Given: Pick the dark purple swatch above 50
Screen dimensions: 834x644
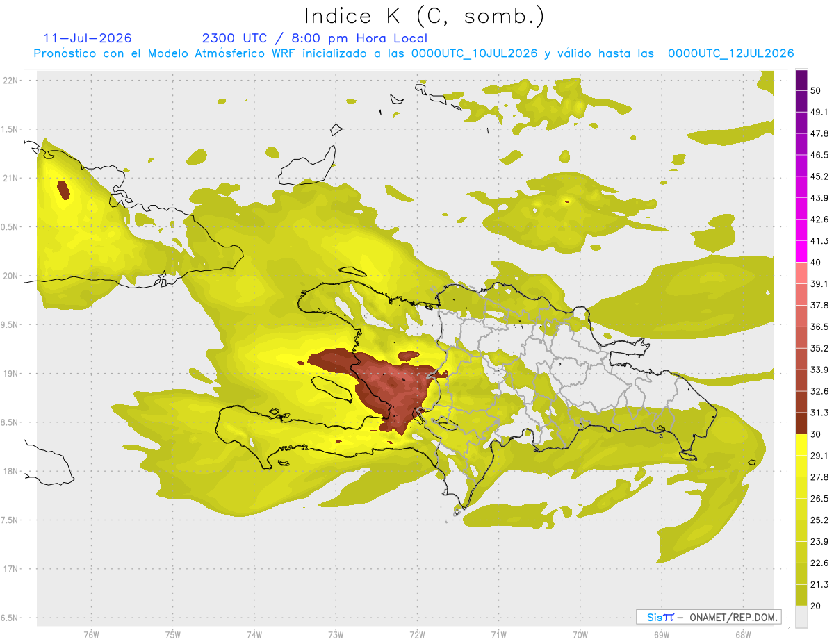Looking at the screenshot, I should (x=802, y=80).
